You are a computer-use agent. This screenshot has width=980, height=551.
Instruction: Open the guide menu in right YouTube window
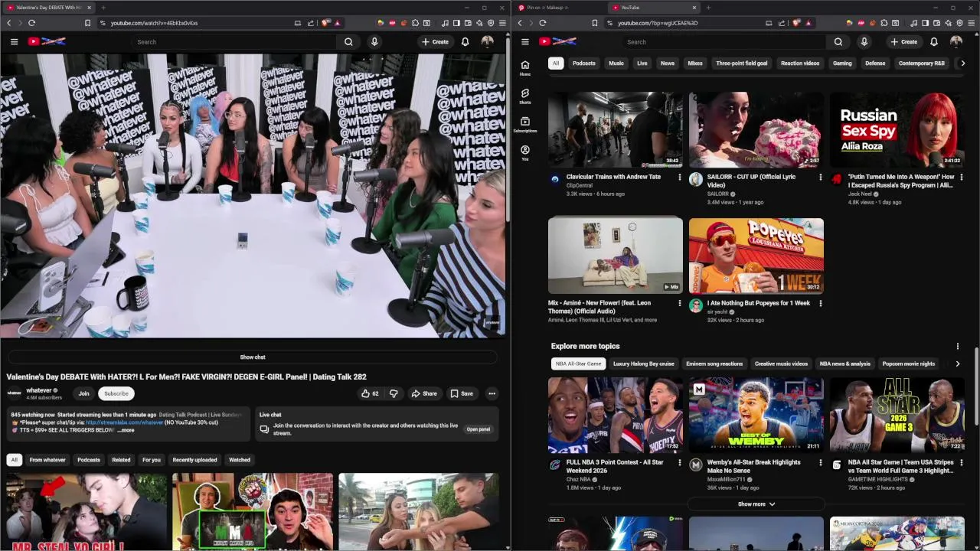(525, 41)
